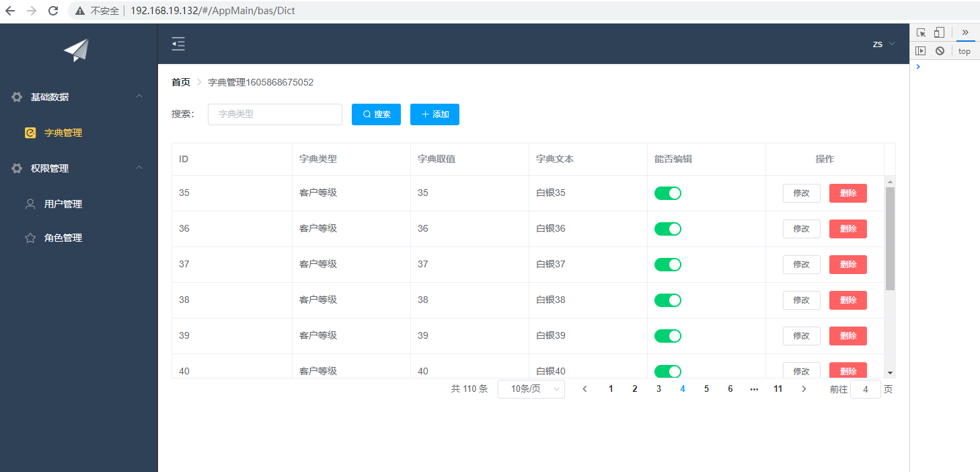Click the browser back arrow
The width and height of the screenshot is (980, 472).
[x=10, y=11]
